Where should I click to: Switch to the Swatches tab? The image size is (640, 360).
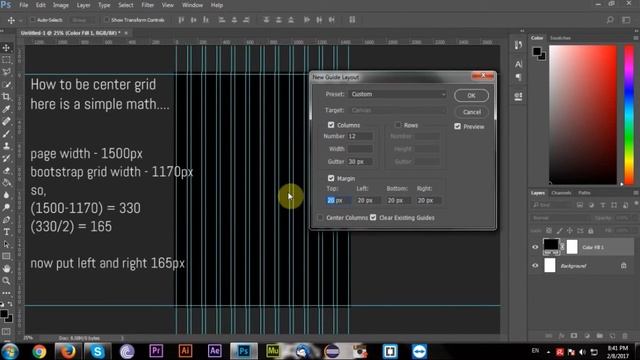click(x=560, y=38)
